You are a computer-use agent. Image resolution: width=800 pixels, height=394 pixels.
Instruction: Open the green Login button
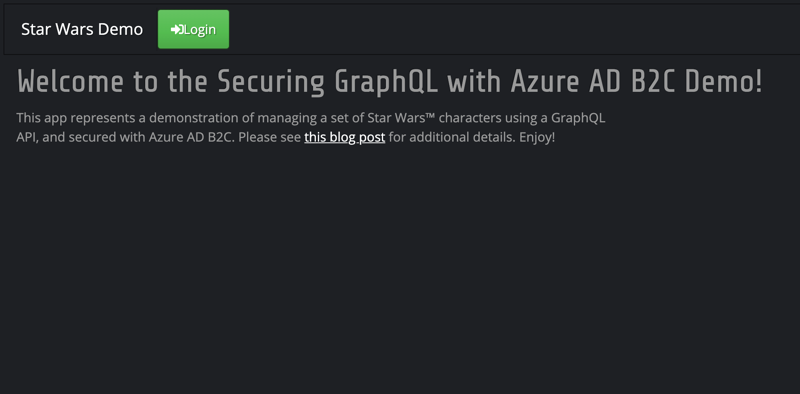coord(193,29)
